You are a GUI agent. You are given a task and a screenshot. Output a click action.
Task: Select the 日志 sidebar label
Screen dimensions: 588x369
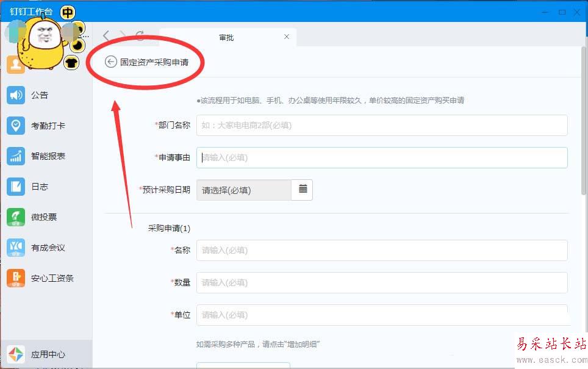(x=40, y=187)
